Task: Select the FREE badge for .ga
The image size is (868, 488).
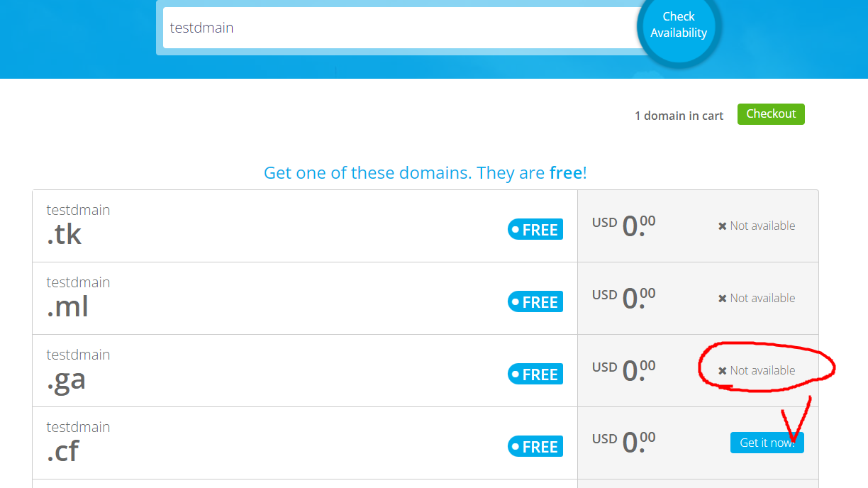Action: pos(535,375)
